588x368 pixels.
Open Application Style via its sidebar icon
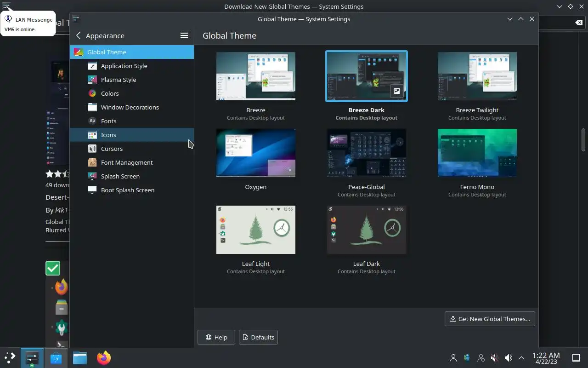pos(92,66)
